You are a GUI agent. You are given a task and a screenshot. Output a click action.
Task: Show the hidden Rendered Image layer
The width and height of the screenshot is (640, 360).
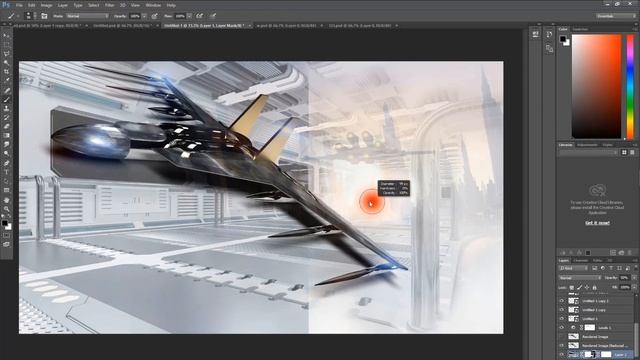[562, 337]
